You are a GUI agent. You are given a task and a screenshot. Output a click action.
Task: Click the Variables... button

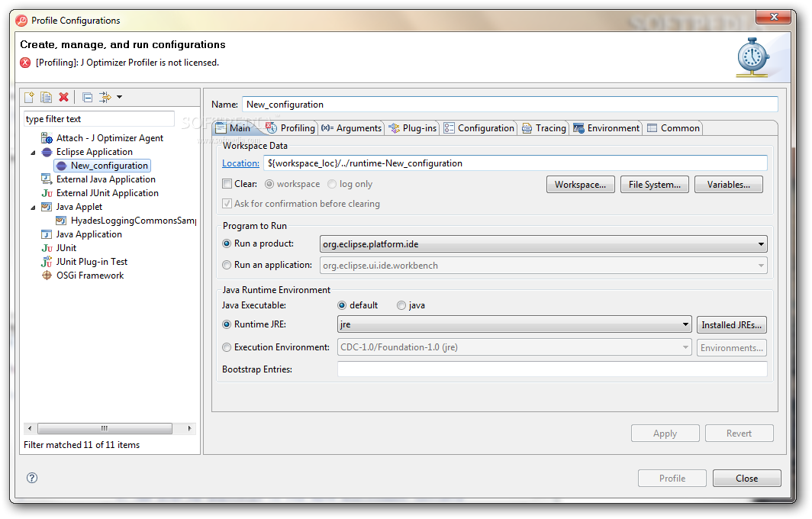(x=729, y=185)
